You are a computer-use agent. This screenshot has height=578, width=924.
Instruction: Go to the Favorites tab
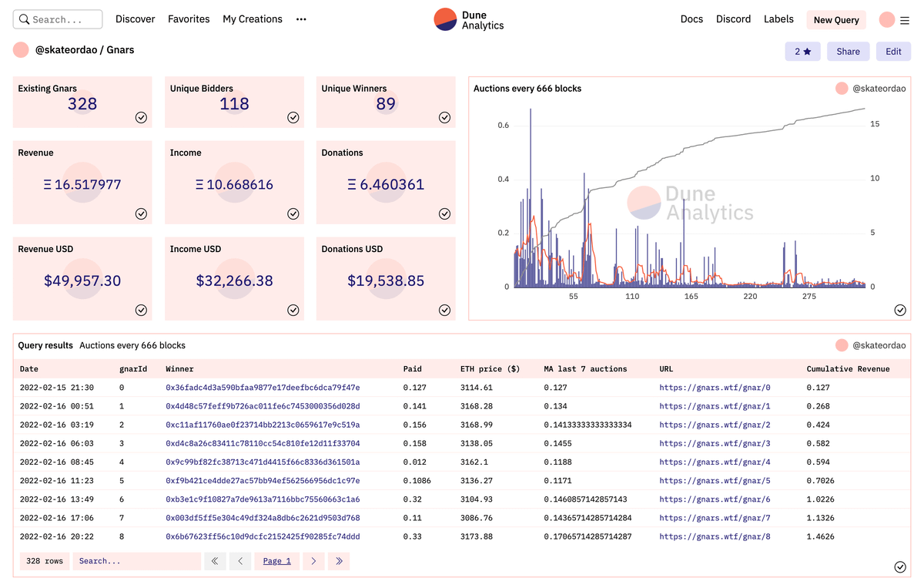(x=189, y=19)
